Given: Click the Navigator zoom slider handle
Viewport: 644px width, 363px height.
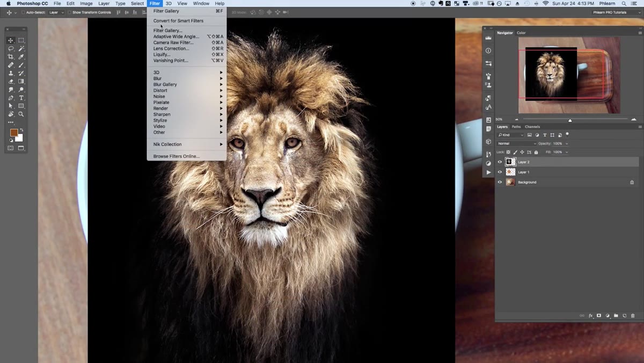Looking at the screenshot, I should (x=570, y=120).
